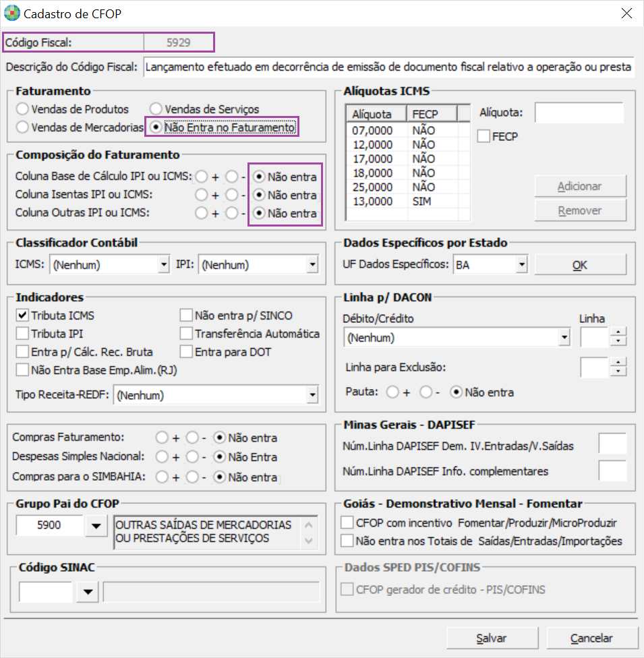Click the Código SINAC code field
644x658 pixels.
pyautogui.click(x=46, y=592)
